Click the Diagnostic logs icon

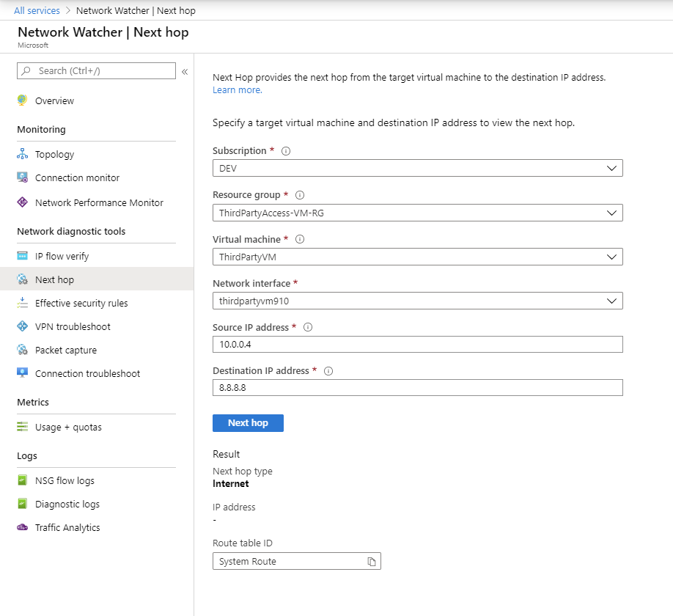point(22,504)
